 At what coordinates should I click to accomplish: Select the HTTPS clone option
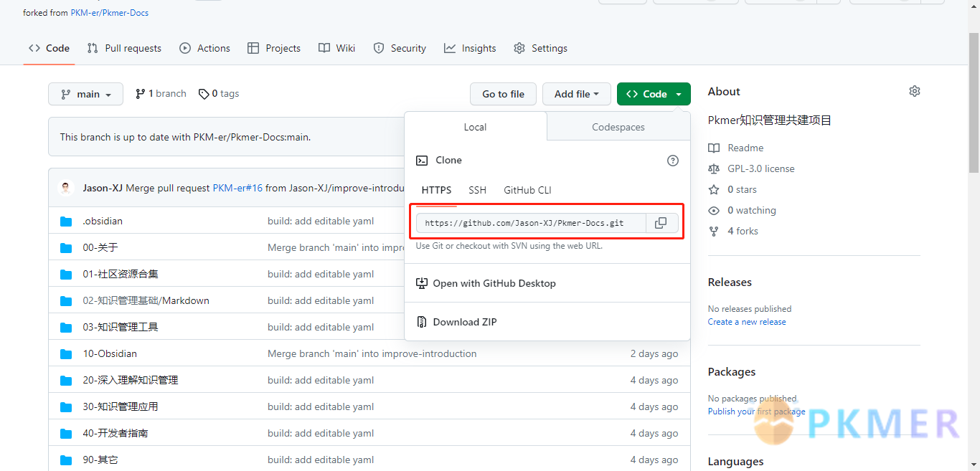tap(436, 190)
